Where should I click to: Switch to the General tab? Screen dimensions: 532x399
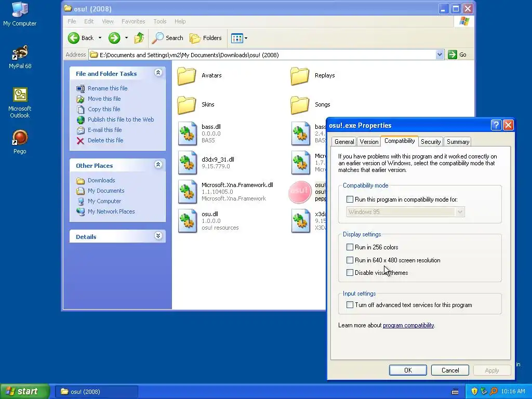click(344, 142)
